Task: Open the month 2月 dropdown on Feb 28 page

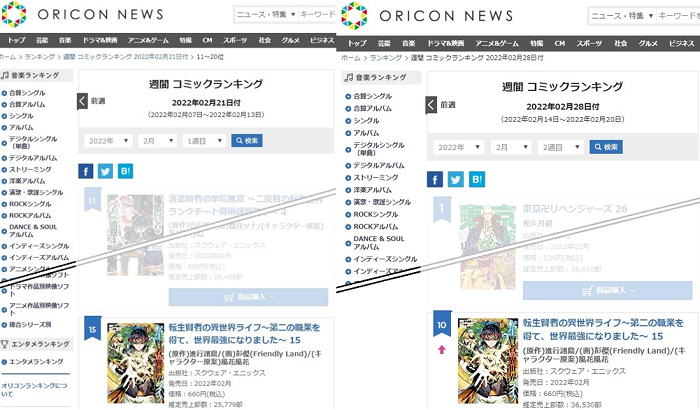Action: pyautogui.click(x=511, y=147)
